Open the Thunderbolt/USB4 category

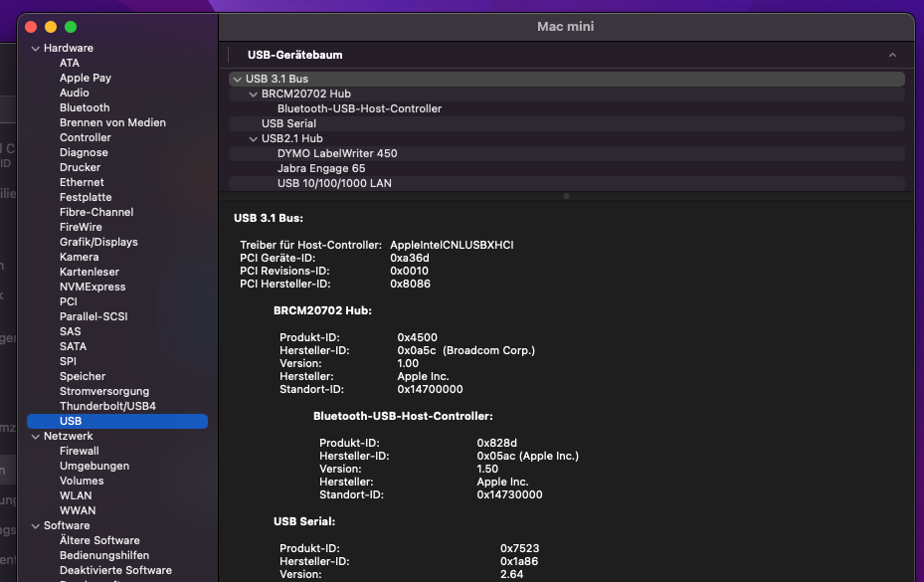[x=107, y=406]
